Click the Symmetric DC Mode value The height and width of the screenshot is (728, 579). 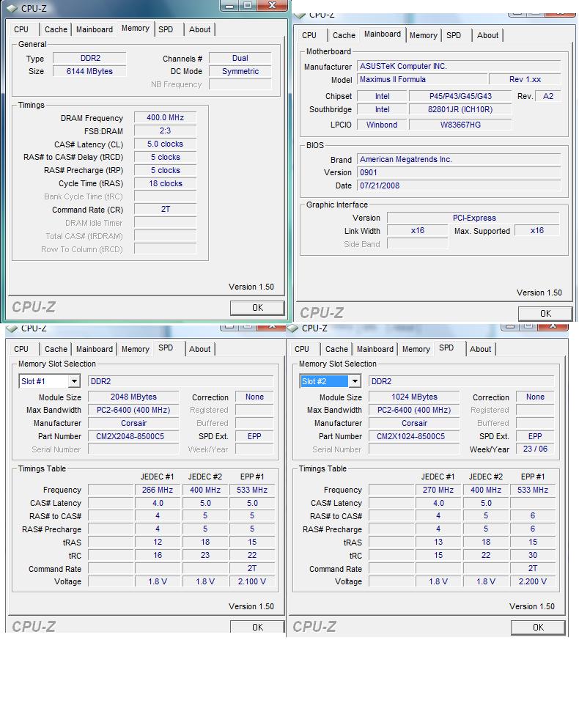(x=240, y=71)
